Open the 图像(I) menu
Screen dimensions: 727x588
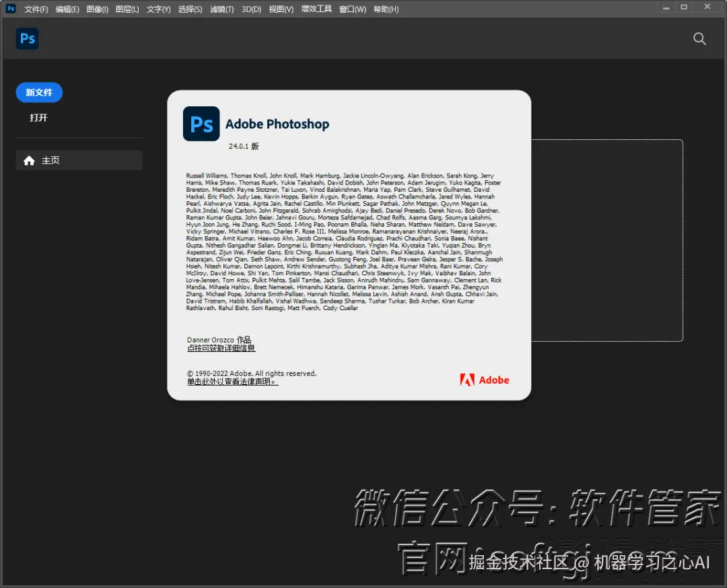[x=98, y=9]
